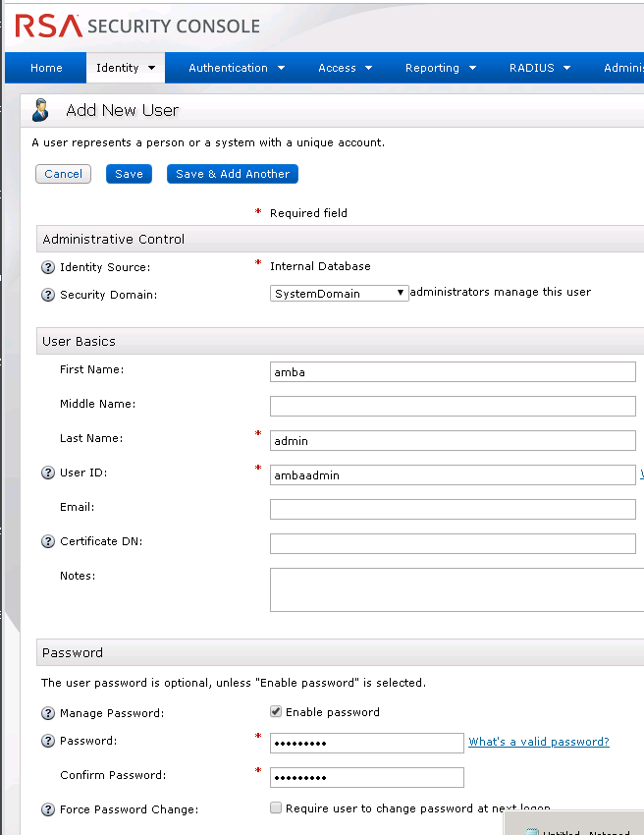Open the SystemDomain security domain dropdown
This screenshot has height=835, width=644.
(339, 294)
